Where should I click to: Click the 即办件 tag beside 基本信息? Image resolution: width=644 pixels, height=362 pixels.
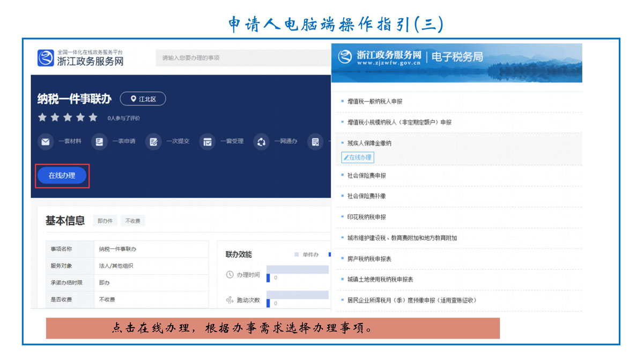105,221
